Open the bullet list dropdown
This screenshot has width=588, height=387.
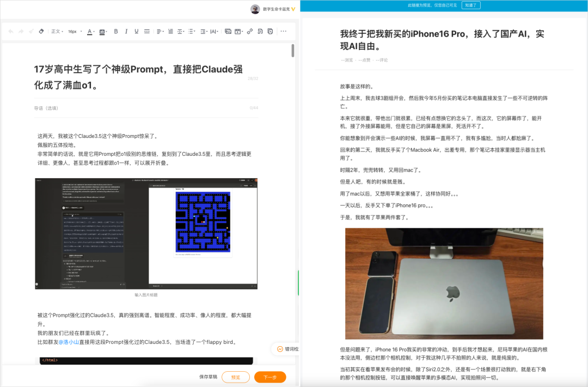coord(192,32)
